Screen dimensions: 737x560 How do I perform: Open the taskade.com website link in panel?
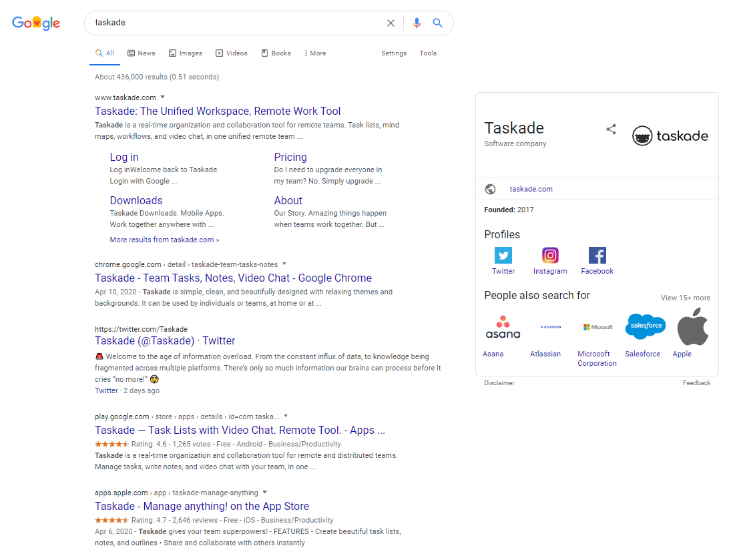(531, 189)
